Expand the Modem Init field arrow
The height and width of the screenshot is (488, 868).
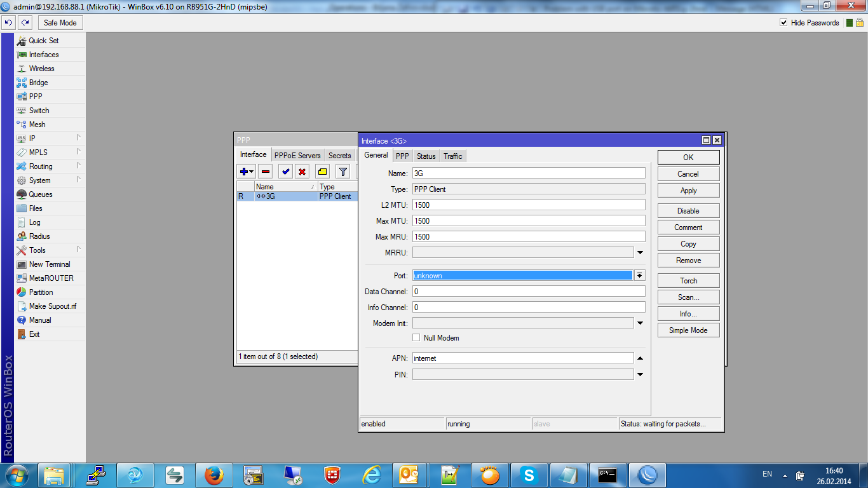tap(640, 323)
